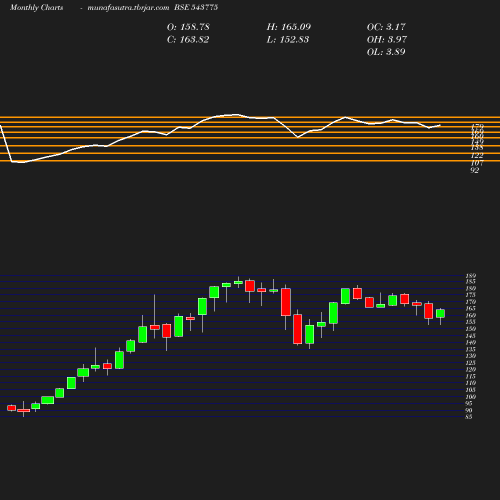Click the '140' price axis label
The width and height of the screenshot is (500, 500).
[x=471, y=342]
